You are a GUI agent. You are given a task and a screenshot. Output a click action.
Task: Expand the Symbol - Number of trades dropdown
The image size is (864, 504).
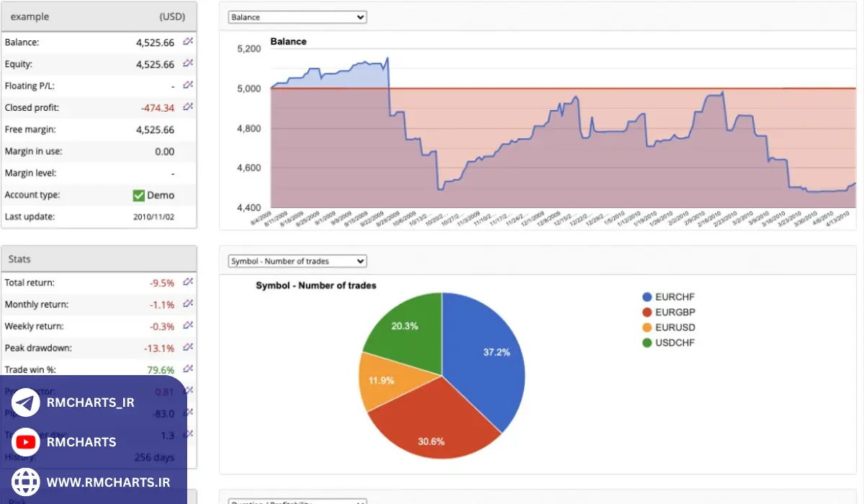pyautogui.click(x=297, y=261)
